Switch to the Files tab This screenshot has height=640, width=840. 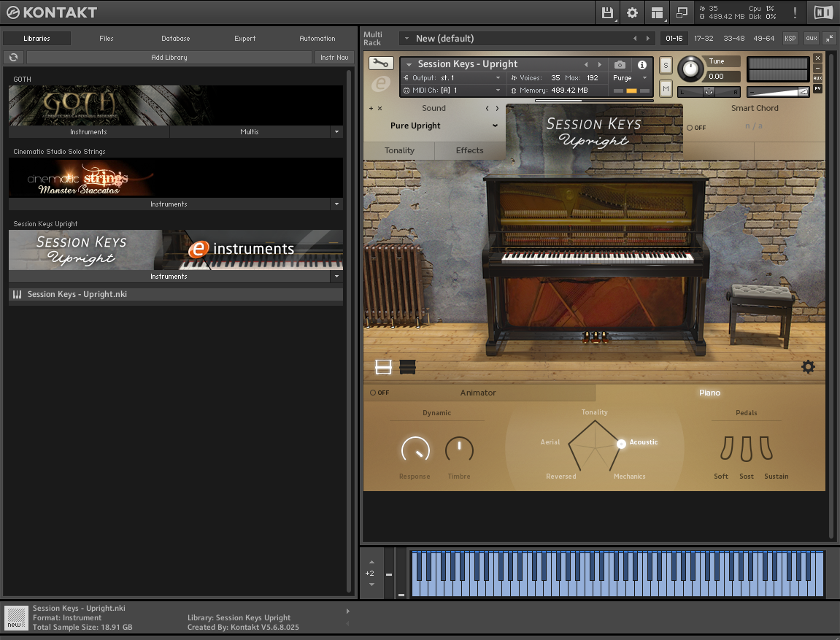pos(106,39)
